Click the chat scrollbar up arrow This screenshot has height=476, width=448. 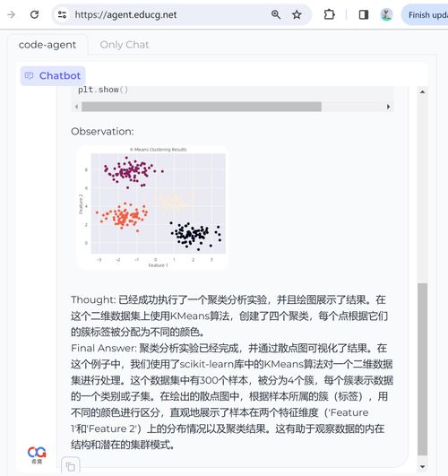(x=423, y=91)
